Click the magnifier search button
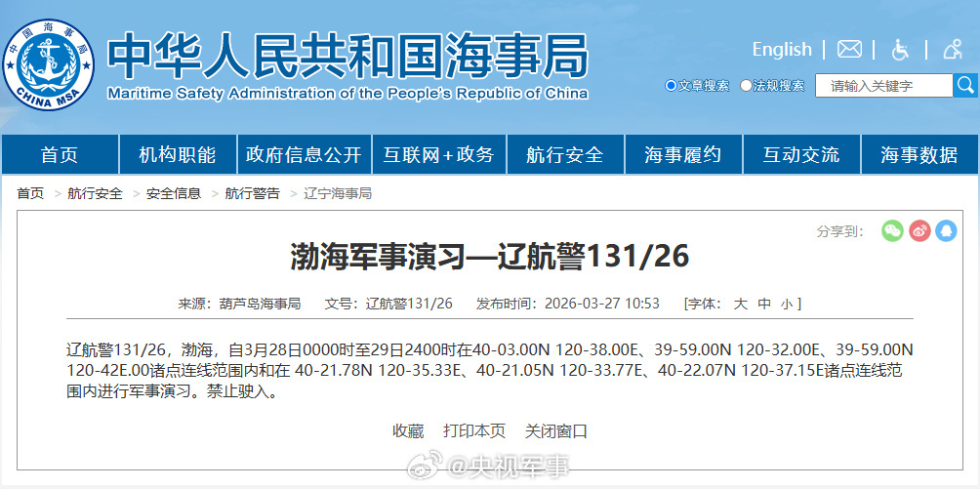Screen dimensions: 980x489 tap(965, 86)
